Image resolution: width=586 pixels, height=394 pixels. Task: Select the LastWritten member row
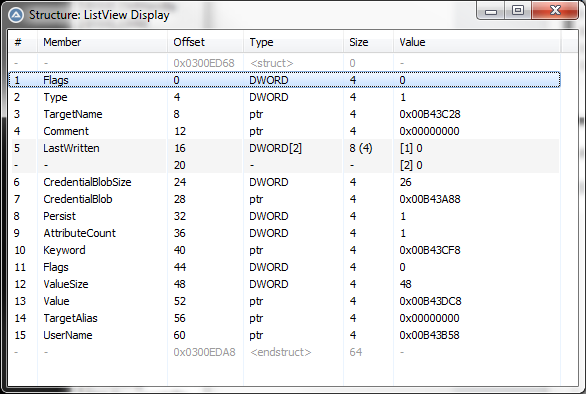284,148
